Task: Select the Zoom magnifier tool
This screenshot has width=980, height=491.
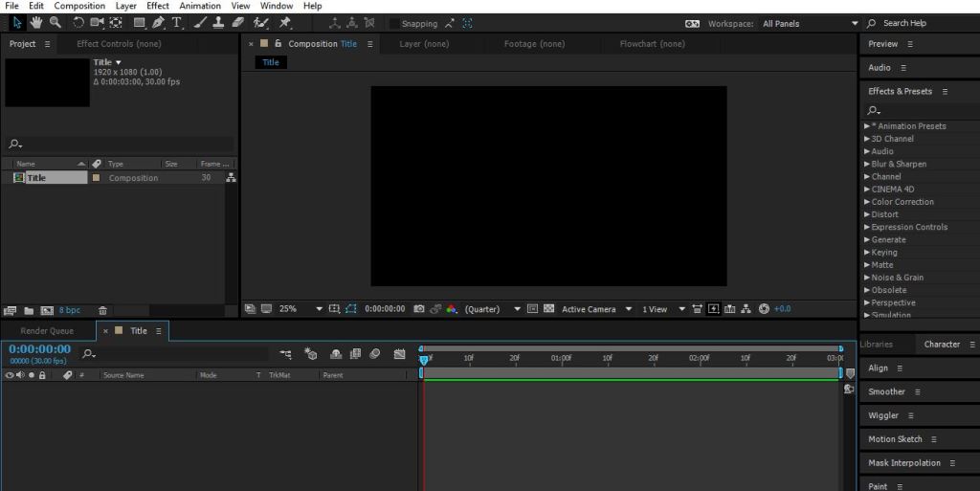Action: (56, 23)
